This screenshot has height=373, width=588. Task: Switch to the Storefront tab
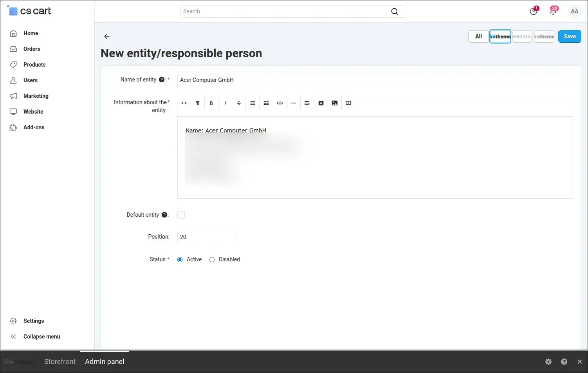(60, 362)
